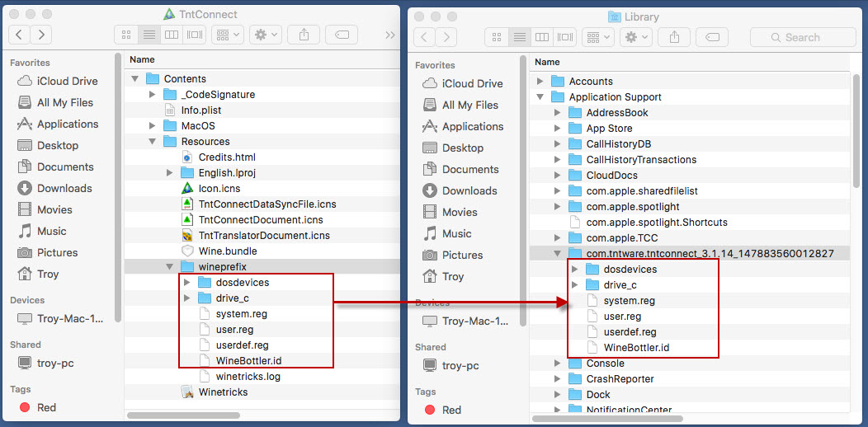The image size is (868, 427).
Task: Switch TntConnect window to column view
Action: pos(172,35)
